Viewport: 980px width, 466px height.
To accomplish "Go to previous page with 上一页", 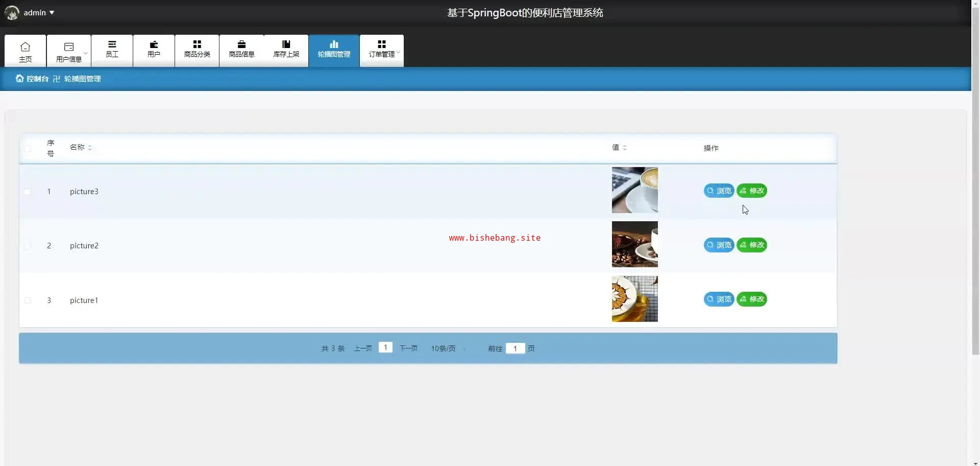I will click(x=363, y=348).
